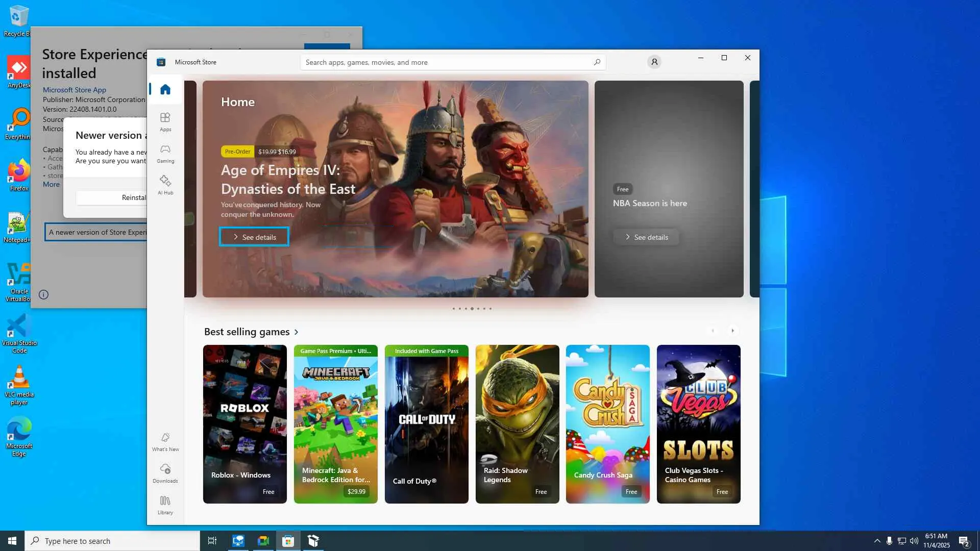Click Microsoft Store icon in taskbar
Screen dimensions: 980x551
point(288,541)
